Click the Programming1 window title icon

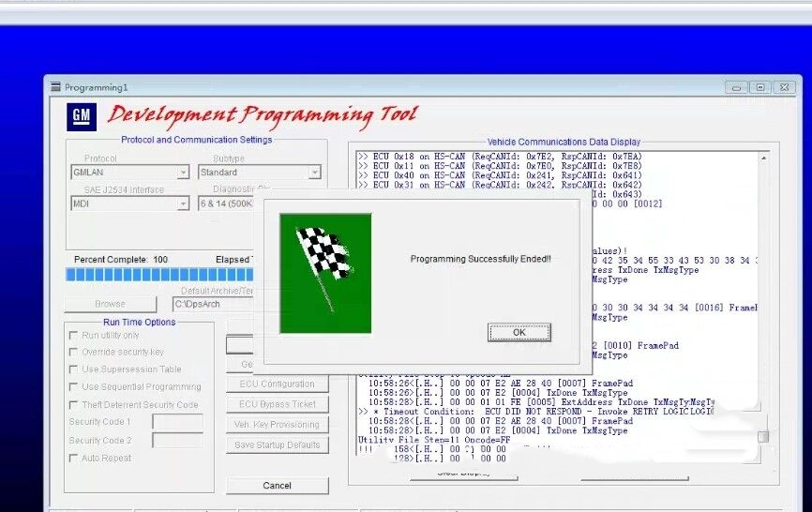[55, 87]
